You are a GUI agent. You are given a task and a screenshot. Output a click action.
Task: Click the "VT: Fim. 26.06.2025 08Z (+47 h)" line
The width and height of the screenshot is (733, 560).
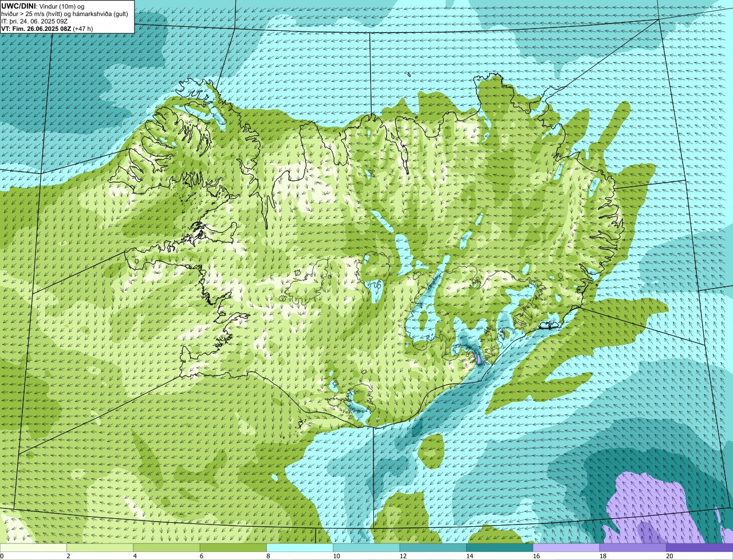click(x=47, y=28)
